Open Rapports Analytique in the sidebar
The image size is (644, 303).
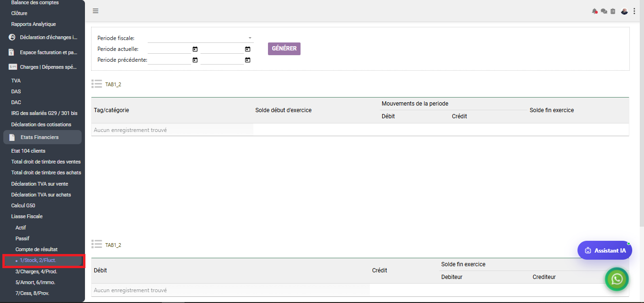(x=33, y=24)
